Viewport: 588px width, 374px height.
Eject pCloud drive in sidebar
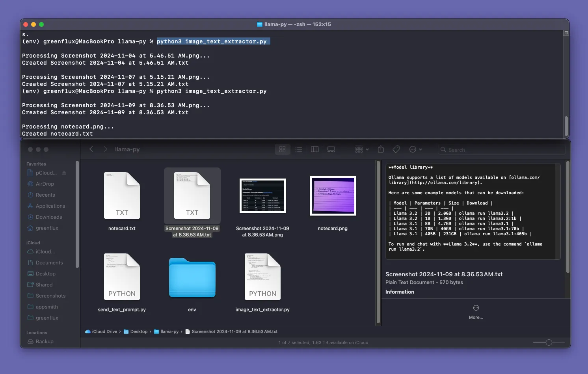pyautogui.click(x=64, y=173)
